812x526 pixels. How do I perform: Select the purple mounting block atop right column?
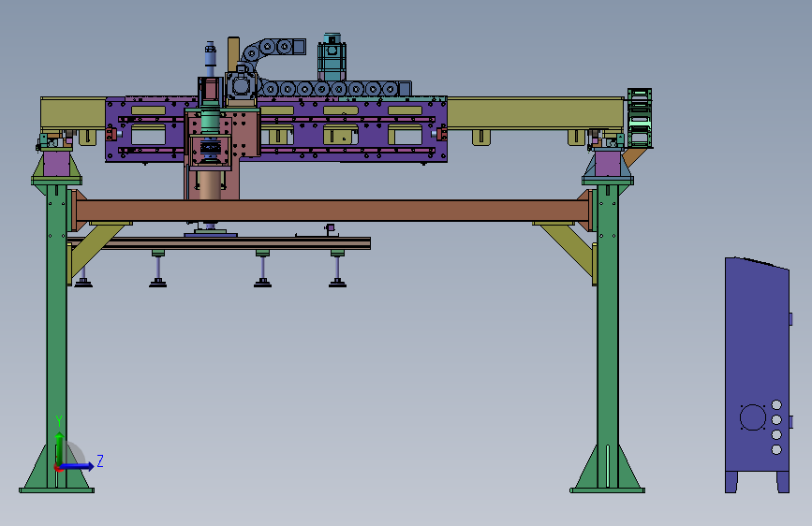click(608, 163)
